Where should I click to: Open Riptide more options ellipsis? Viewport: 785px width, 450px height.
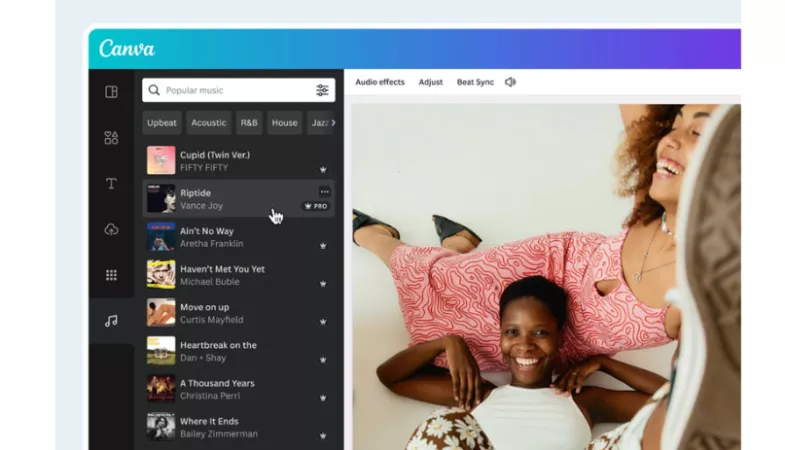point(324,192)
